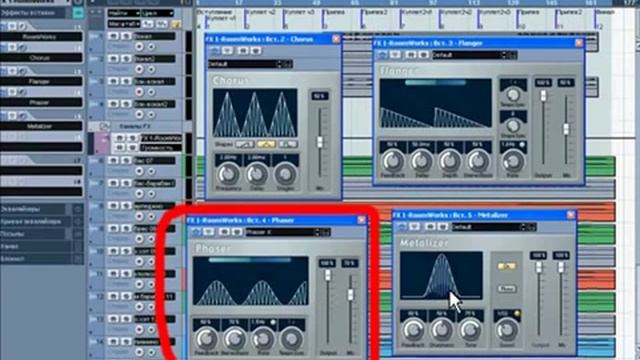Activate power icon in Flanger plugin window
640x360 pixels.
click(382, 55)
